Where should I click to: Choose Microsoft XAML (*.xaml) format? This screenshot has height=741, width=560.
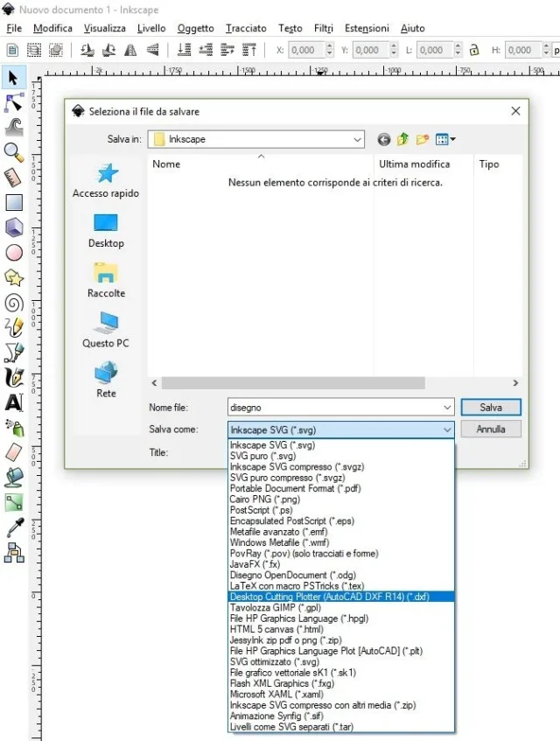click(341, 695)
